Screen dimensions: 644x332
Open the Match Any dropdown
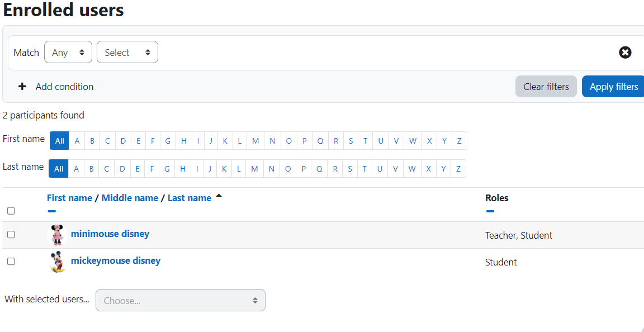pos(68,52)
